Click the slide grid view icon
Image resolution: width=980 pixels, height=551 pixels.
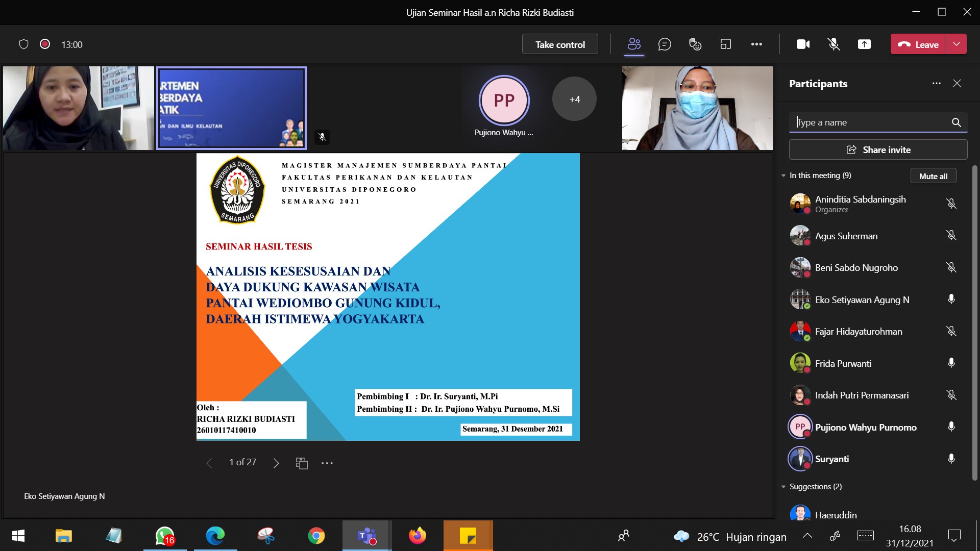point(302,463)
